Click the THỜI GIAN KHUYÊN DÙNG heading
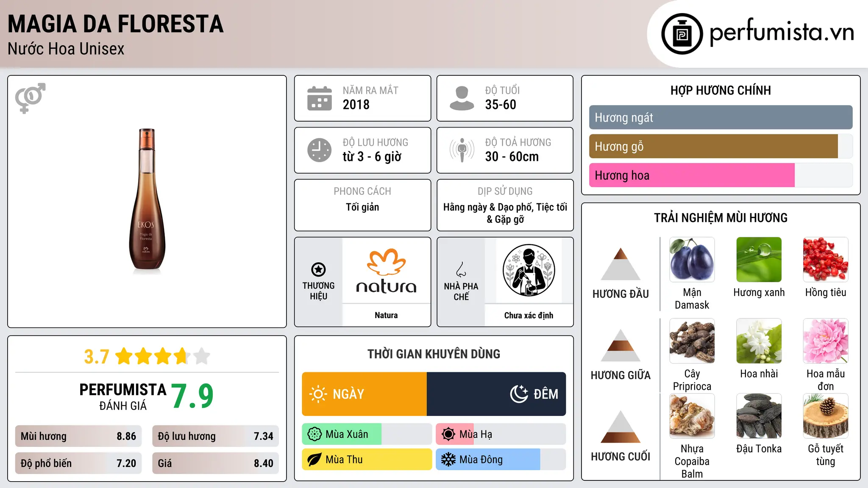This screenshot has width=868, height=488. point(434,354)
